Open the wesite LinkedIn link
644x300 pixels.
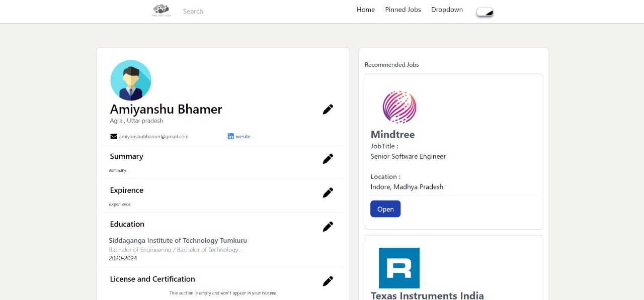point(243,137)
